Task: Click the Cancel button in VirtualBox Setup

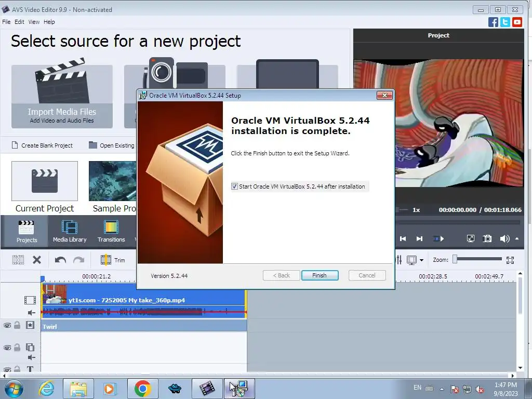Action: click(367, 275)
